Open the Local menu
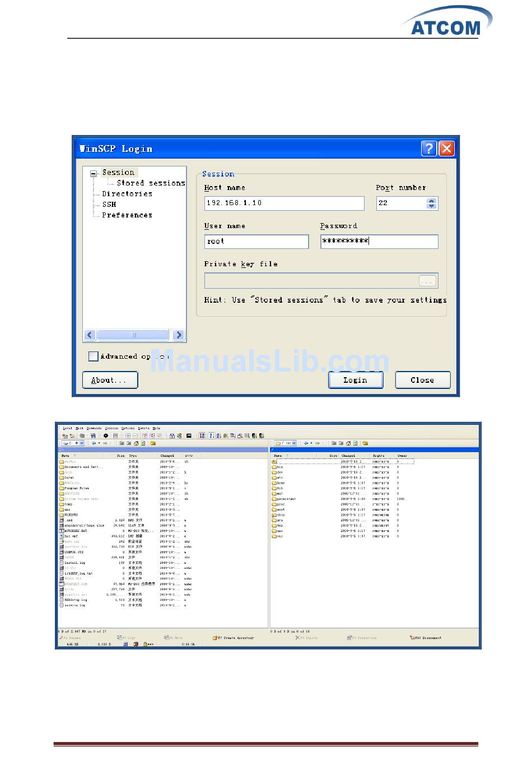The width and height of the screenshot is (532, 783). pos(68,428)
